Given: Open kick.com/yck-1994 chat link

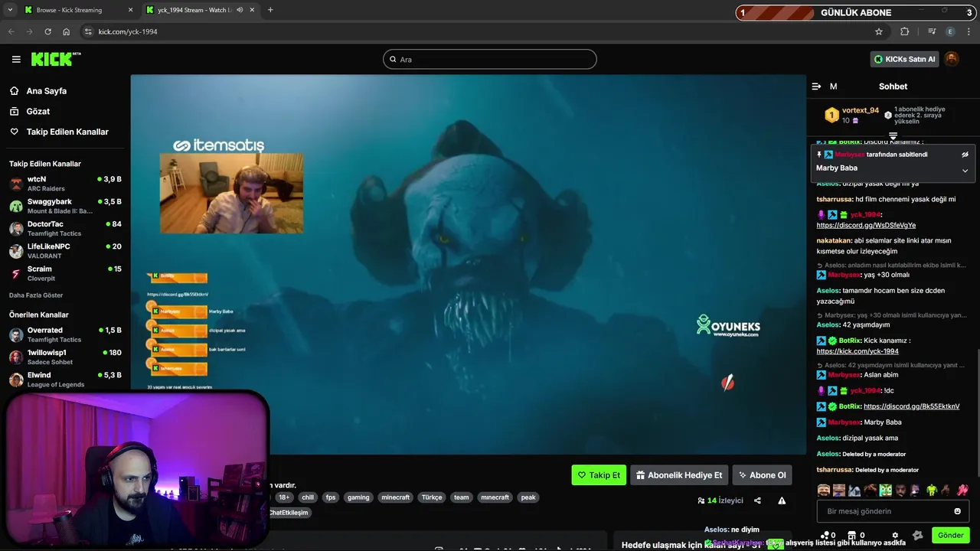Looking at the screenshot, I should tap(857, 351).
